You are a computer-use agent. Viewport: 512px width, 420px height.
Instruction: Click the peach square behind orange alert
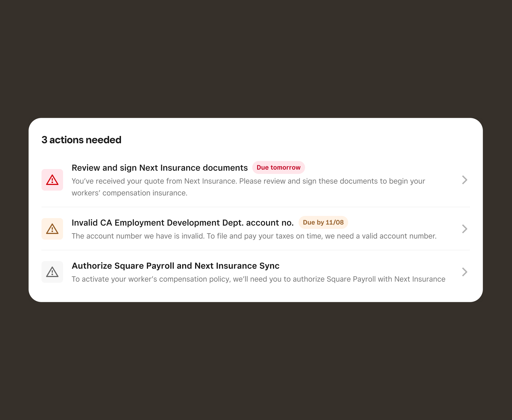[x=52, y=229]
